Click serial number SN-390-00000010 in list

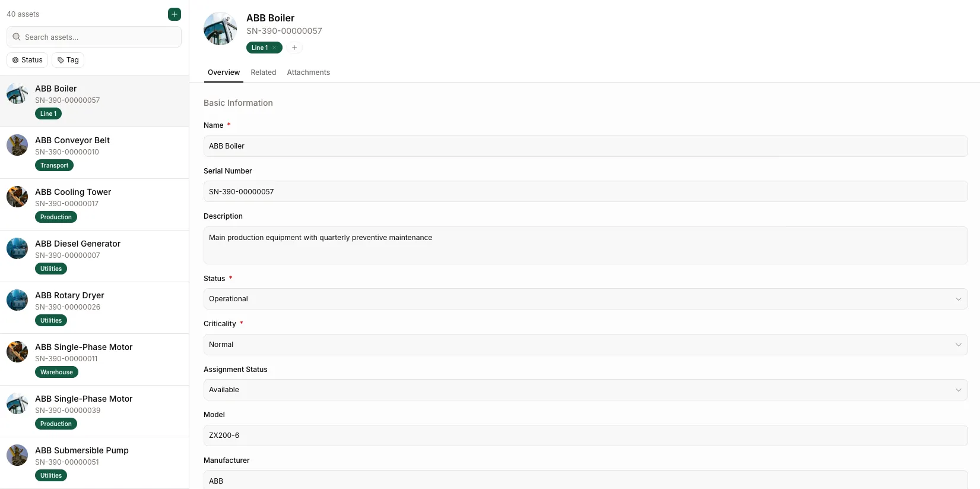pos(67,152)
